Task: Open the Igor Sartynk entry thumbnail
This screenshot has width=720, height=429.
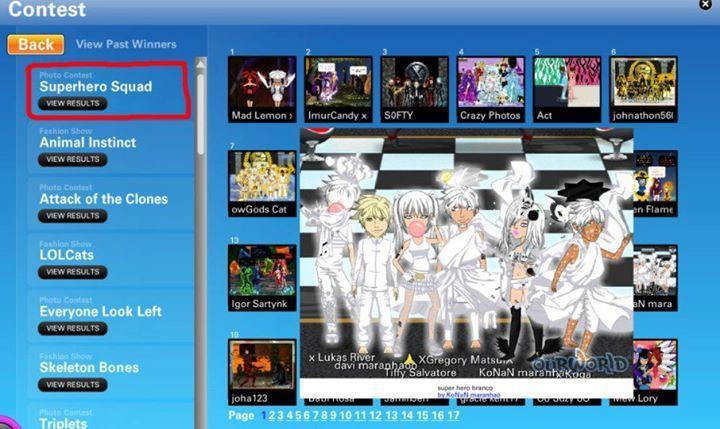Action: coord(262,278)
